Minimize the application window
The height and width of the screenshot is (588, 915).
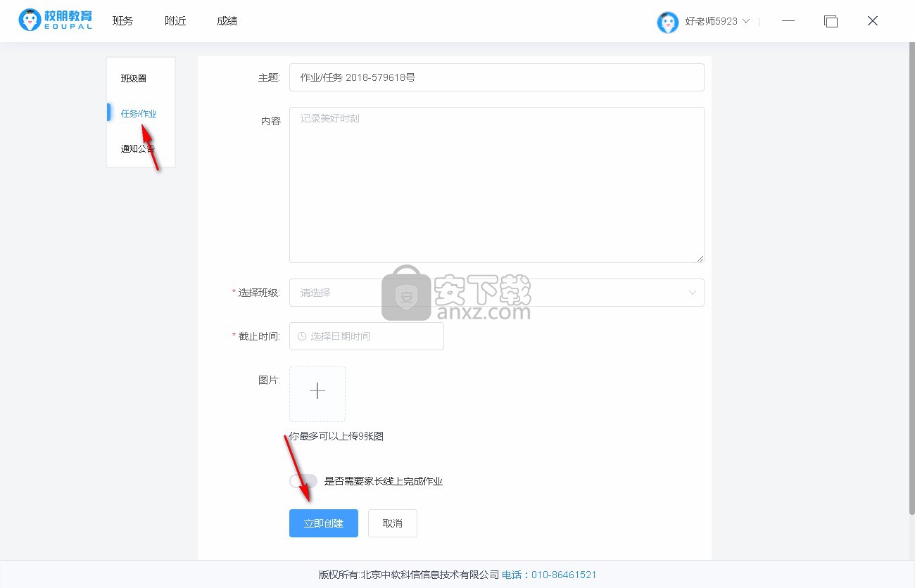(788, 21)
